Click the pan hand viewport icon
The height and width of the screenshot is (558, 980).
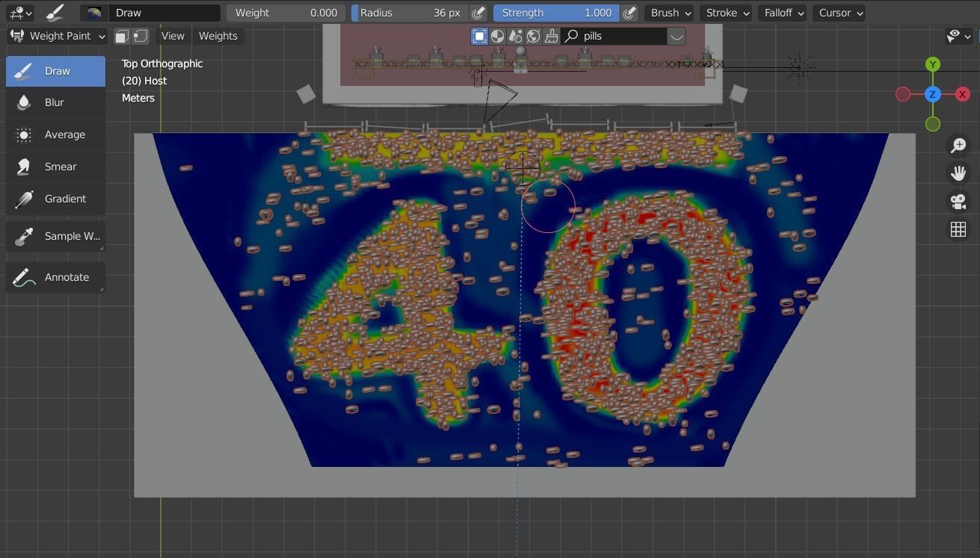pyautogui.click(x=958, y=173)
